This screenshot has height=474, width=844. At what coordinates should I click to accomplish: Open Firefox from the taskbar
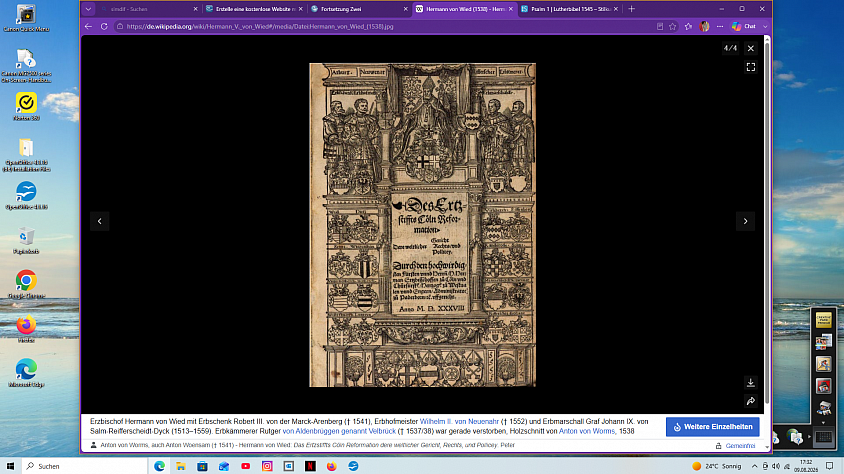click(332, 466)
